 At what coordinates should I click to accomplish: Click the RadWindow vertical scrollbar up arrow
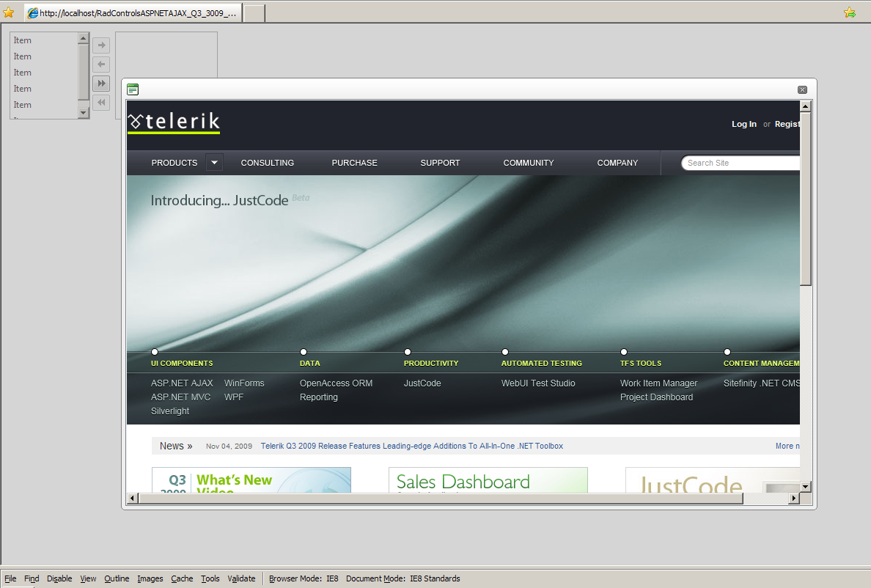click(x=806, y=106)
